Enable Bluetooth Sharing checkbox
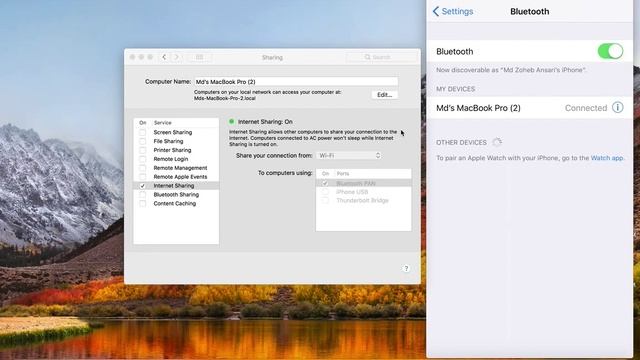 click(x=142, y=195)
